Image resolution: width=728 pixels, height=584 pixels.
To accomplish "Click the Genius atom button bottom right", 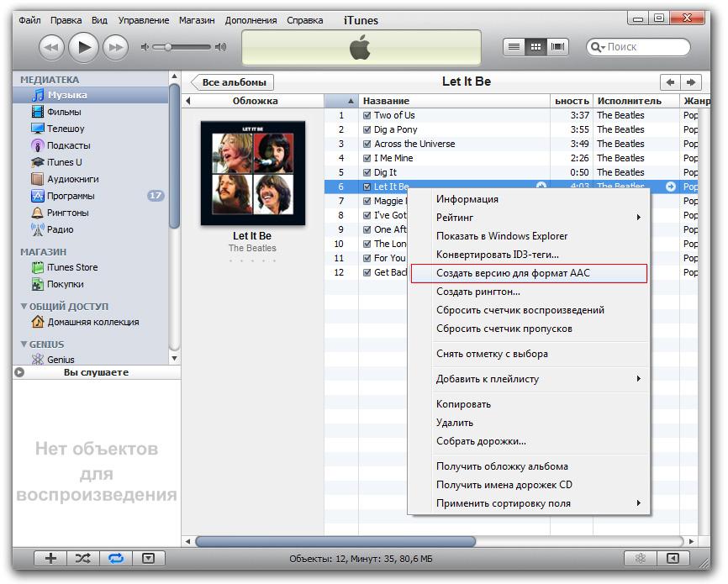I will pos(641,558).
